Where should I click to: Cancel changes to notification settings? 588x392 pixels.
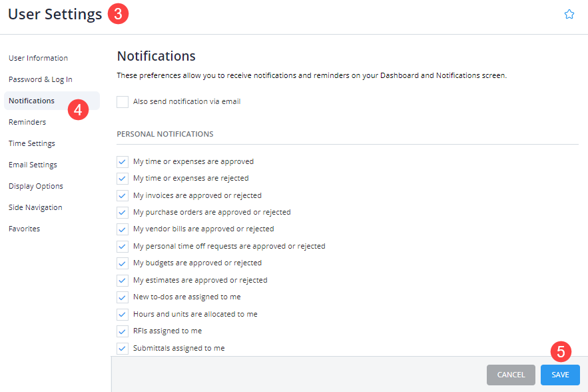pyautogui.click(x=511, y=375)
